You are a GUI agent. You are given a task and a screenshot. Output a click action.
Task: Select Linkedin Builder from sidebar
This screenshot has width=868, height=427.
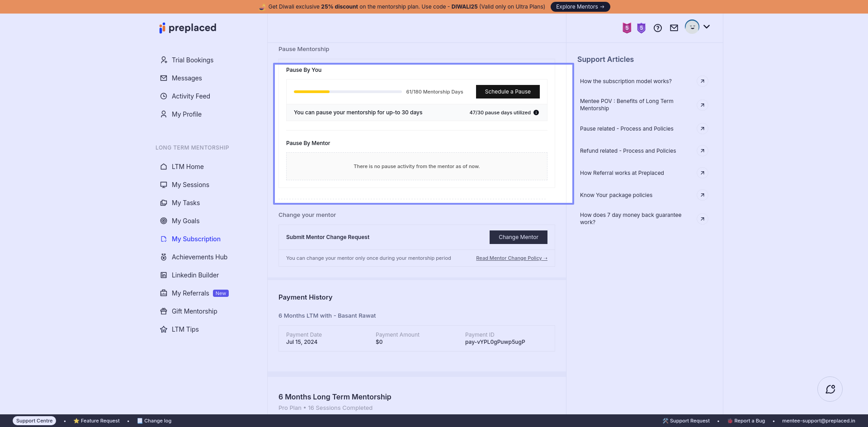click(x=195, y=275)
